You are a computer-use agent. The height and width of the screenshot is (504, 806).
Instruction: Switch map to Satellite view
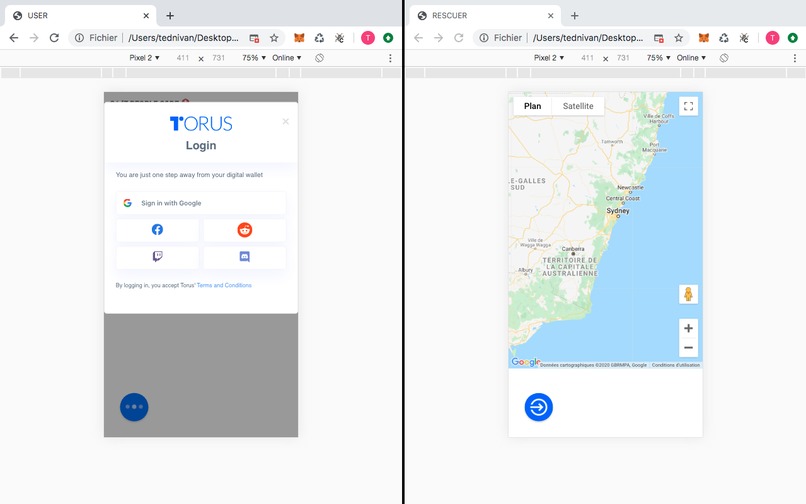coord(578,106)
